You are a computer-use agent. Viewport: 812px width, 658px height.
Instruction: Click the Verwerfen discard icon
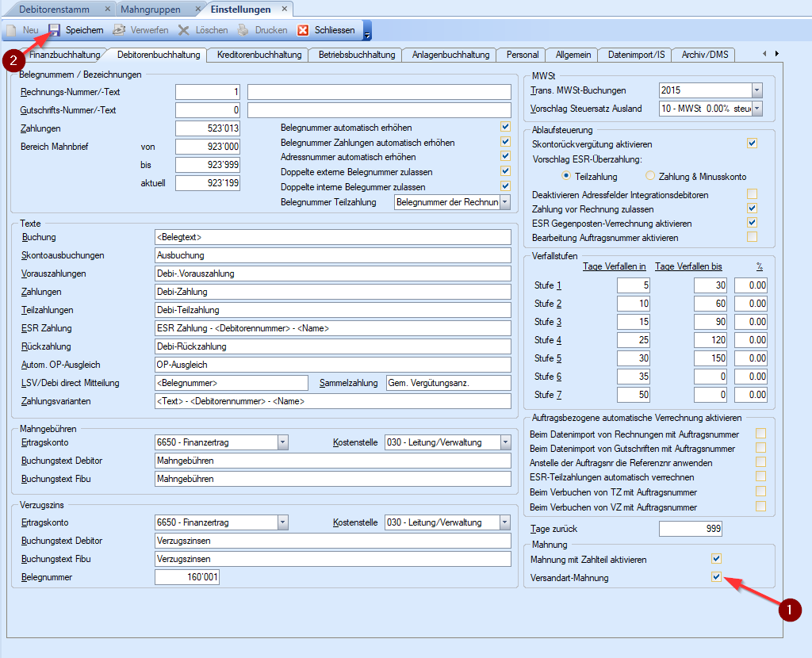119,30
